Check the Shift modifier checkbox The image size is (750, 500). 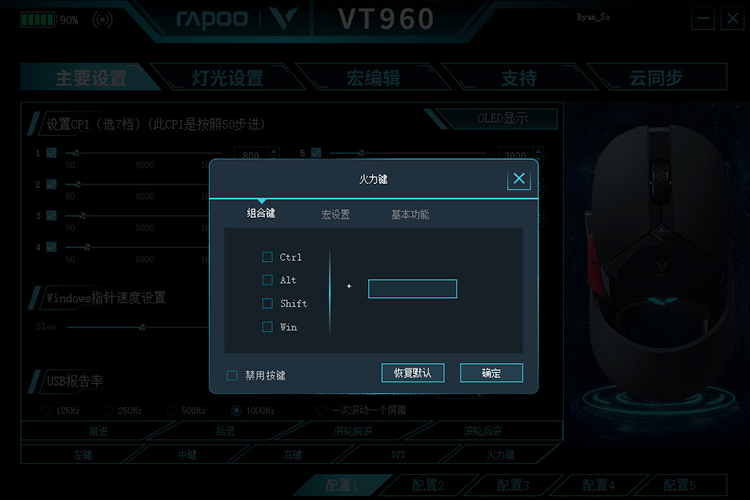tap(267, 303)
